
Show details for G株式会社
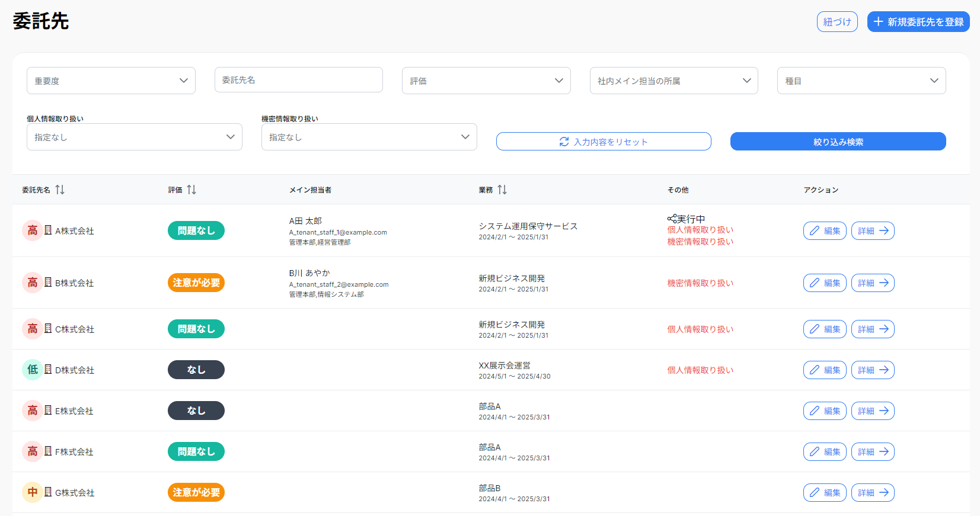[873, 492]
